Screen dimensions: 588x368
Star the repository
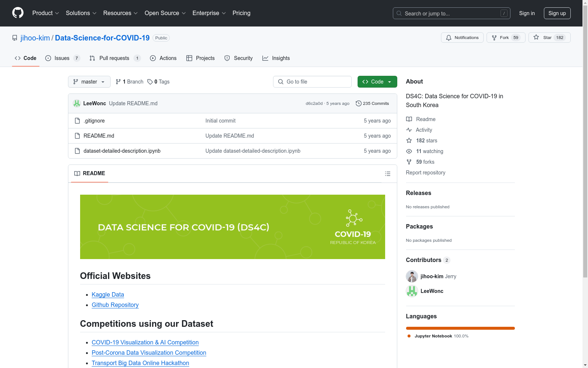(549, 38)
